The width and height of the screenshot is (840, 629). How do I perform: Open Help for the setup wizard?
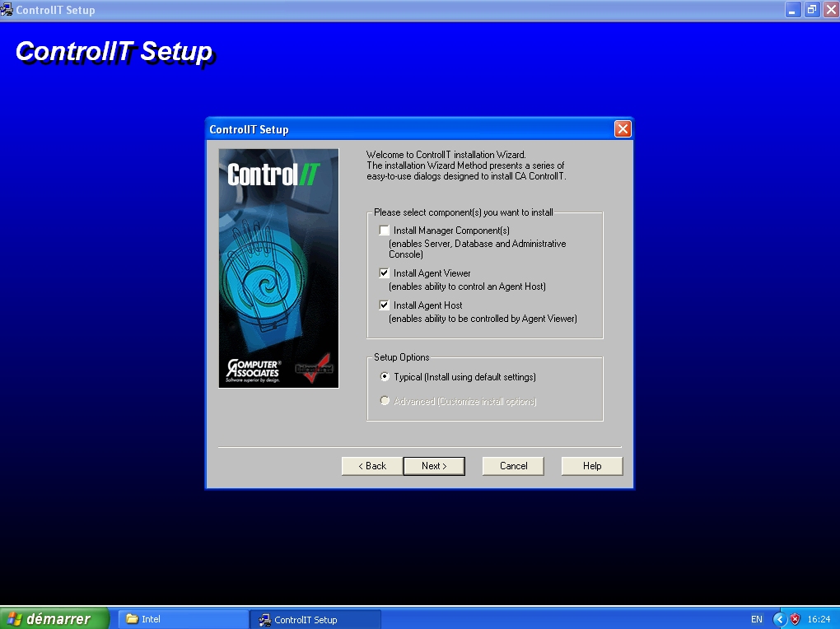click(x=592, y=466)
